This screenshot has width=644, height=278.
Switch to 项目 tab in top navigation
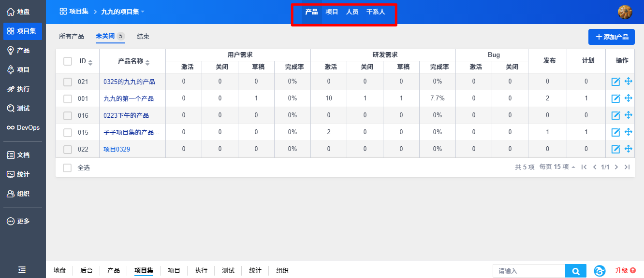[x=332, y=12]
